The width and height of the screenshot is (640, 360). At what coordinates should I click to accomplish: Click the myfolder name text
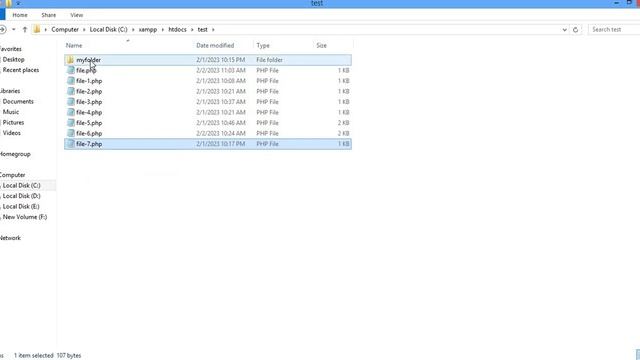pyautogui.click(x=88, y=60)
